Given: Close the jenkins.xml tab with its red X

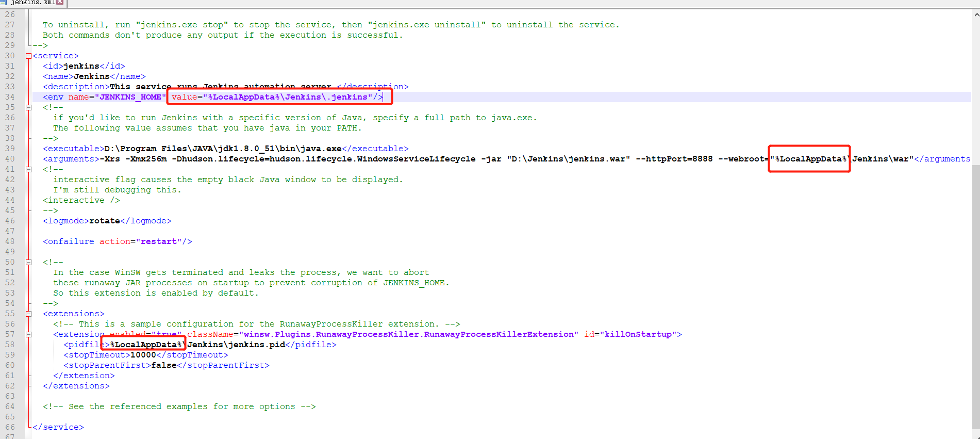Looking at the screenshot, I should [x=60, y=2].
